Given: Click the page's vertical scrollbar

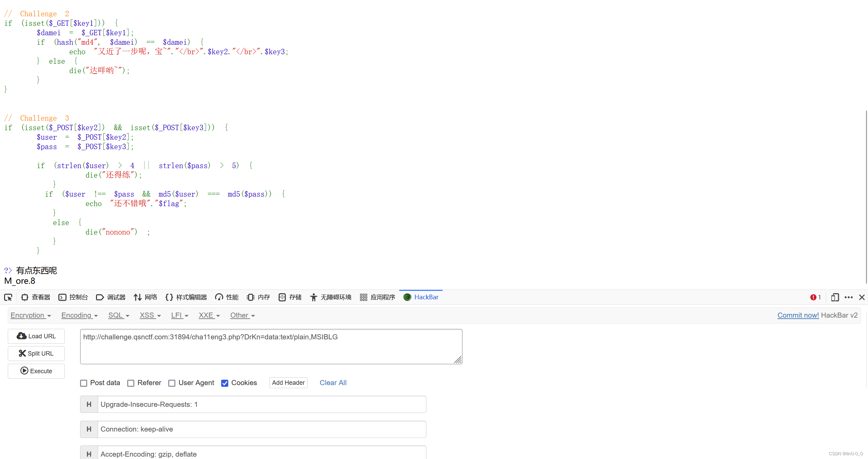Looking at the screenshot, I should coord(866,197).
